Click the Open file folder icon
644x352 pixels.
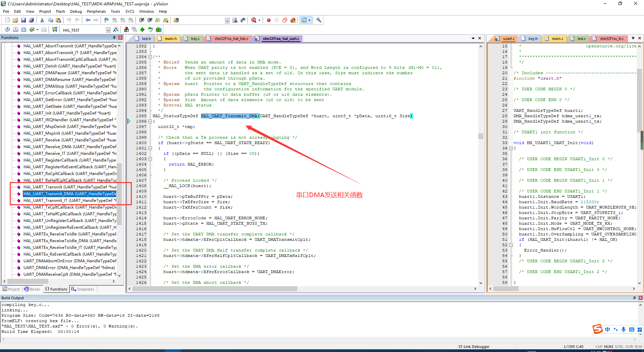coord(15,20)
